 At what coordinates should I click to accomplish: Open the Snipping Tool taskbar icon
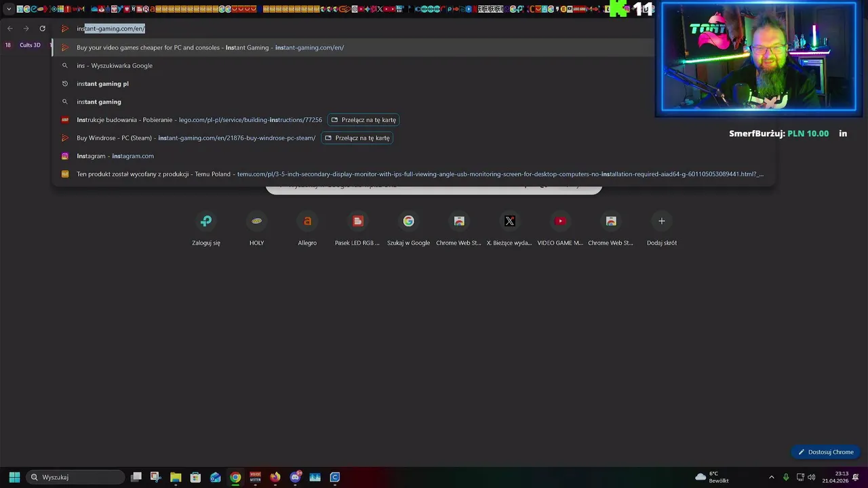pos(155,477)
